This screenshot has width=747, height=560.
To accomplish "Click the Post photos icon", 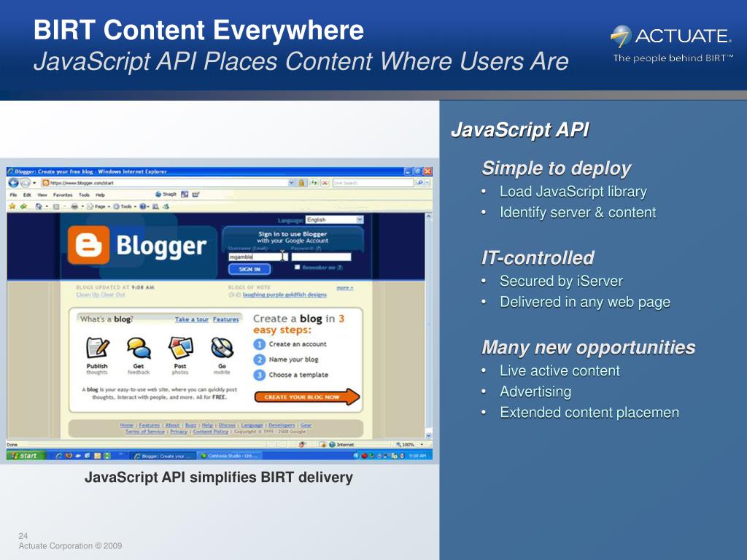I will click(x=181, y=348).
